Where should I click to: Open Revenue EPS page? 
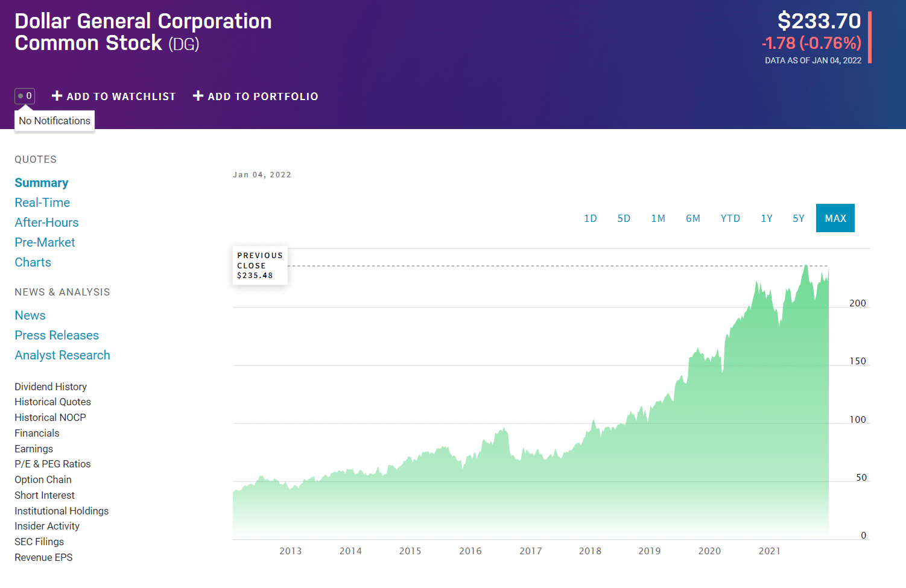coord(43,557)
